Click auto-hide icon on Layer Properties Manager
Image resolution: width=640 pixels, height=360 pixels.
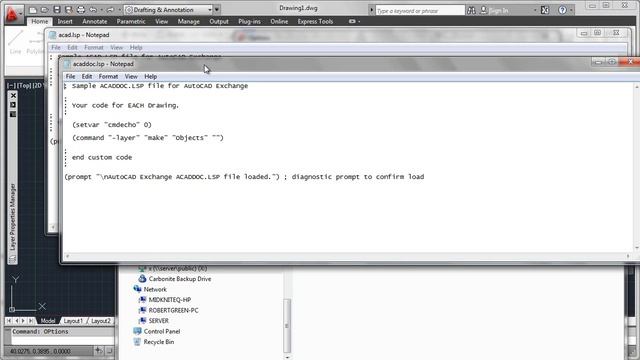tap(13, 105)
